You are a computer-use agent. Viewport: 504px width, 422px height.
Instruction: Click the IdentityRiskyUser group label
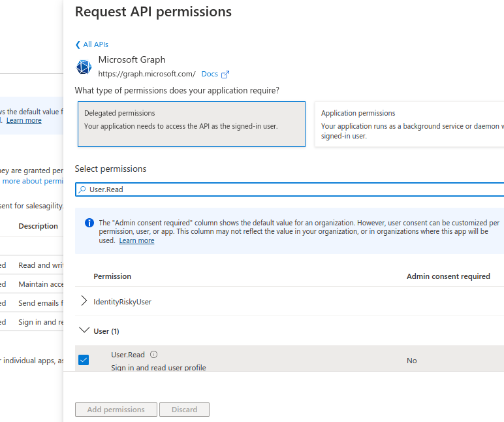122,302
